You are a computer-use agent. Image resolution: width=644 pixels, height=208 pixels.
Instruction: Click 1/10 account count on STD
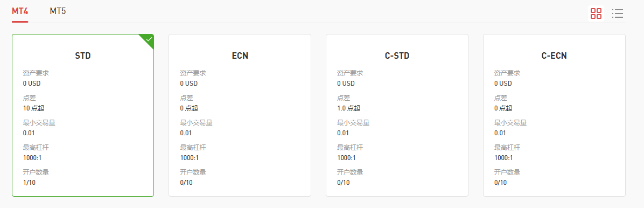[29, 183]
